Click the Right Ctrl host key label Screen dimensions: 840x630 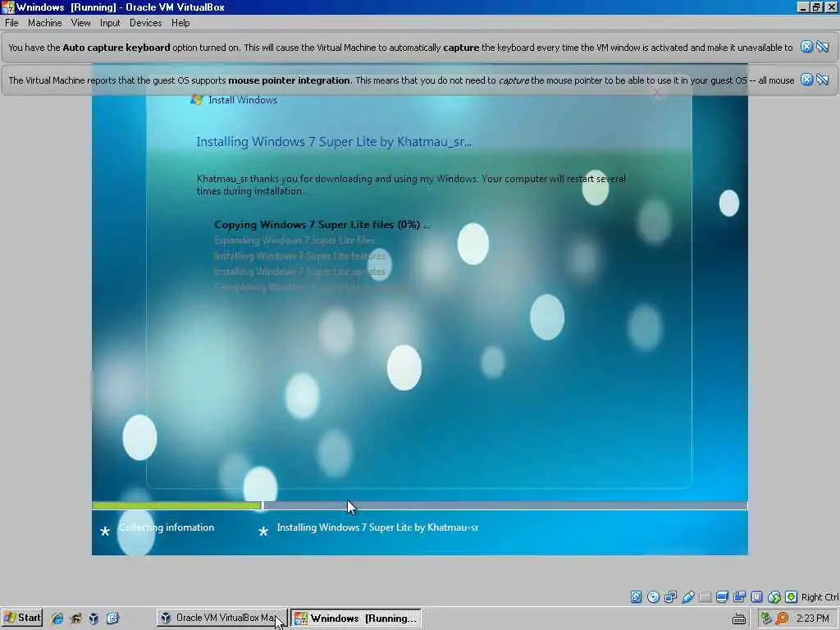click(x=819, y=597)
